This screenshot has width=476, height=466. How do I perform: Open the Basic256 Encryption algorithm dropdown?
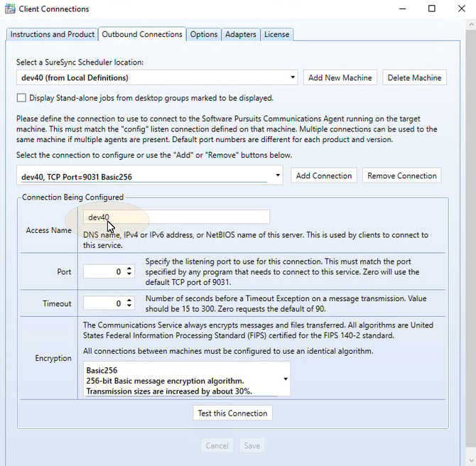point(187,379)
